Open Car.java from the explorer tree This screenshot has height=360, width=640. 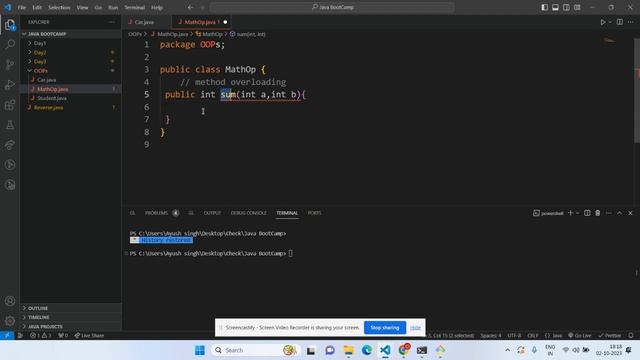[x=47, y=80]
